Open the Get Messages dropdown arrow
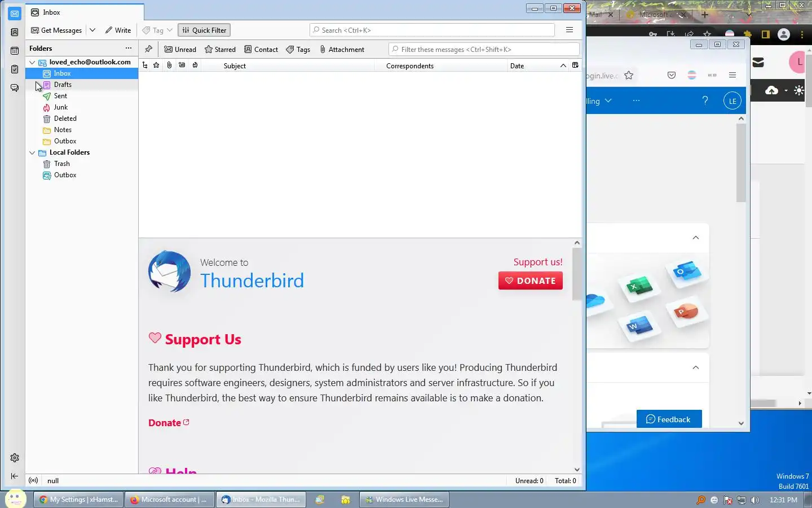Image resolution: width=812 pixels, height=508 pixels. click(92, 30)
